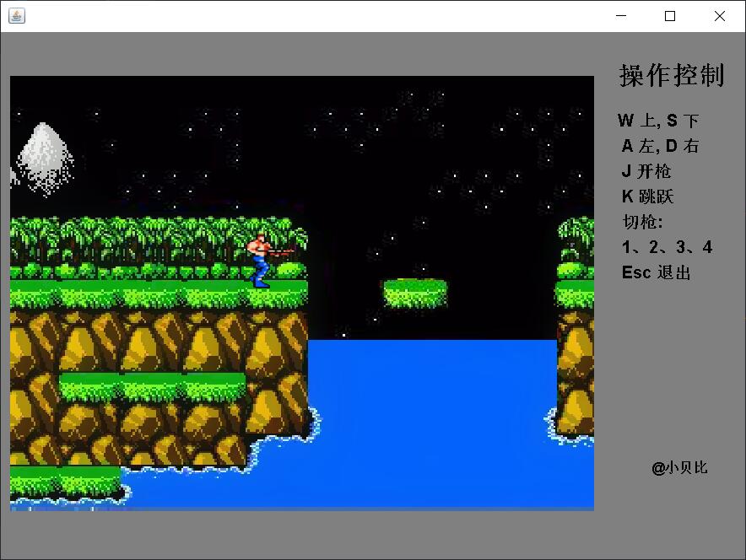Minimize the game window
Screen dimensions: 746x560
621,16
